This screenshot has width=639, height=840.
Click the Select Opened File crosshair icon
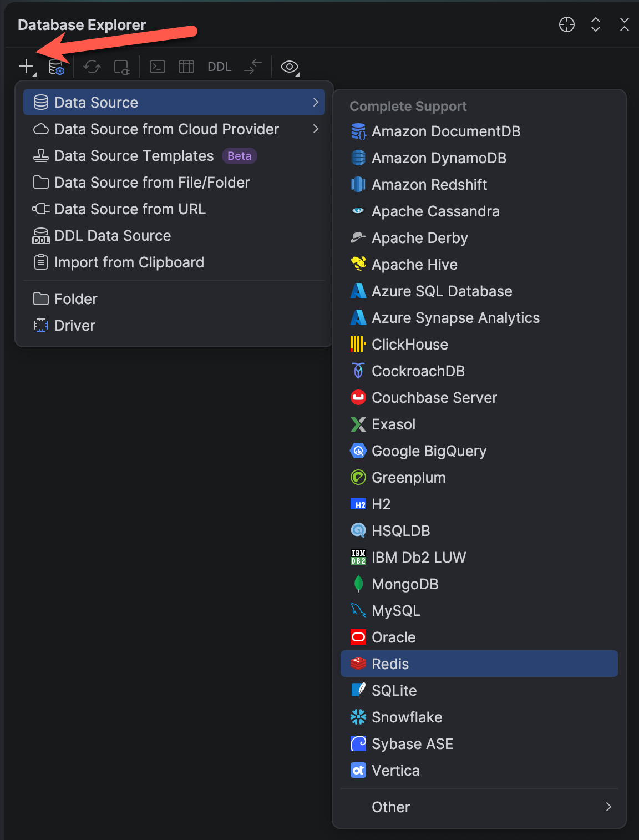click(x=567, y=24)
